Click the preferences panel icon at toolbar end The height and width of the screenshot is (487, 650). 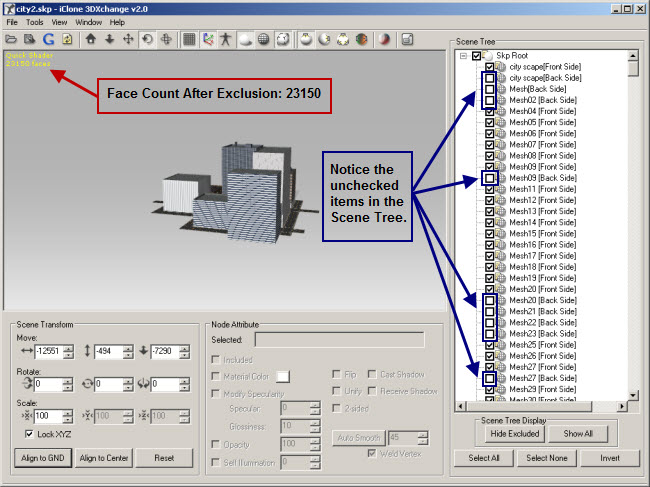pos(407,40)
